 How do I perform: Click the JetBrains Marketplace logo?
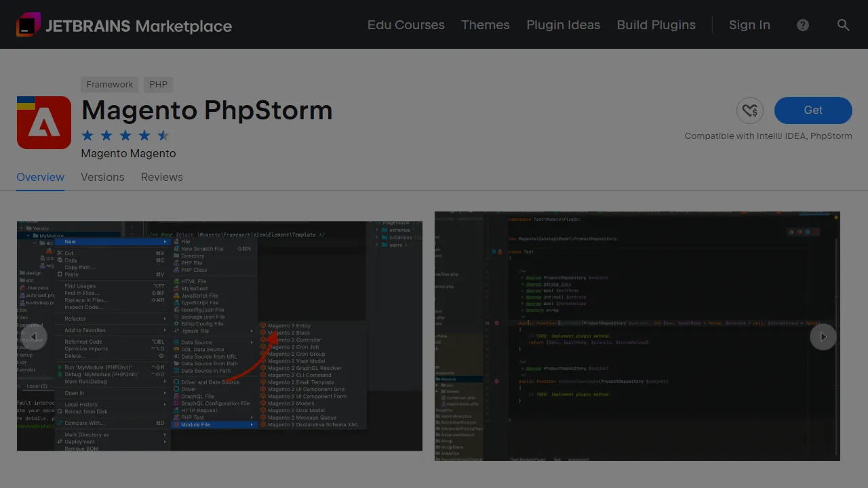[x=123, y=24]
